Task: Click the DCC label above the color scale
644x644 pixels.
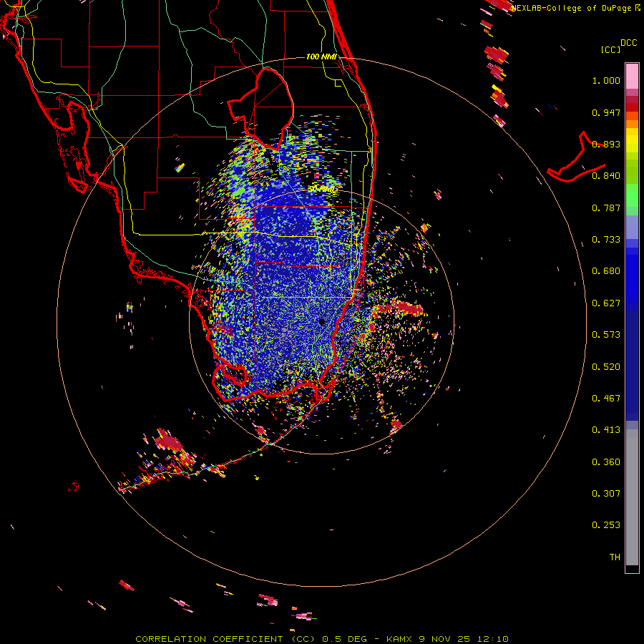Action: click(x=628, y=43)
